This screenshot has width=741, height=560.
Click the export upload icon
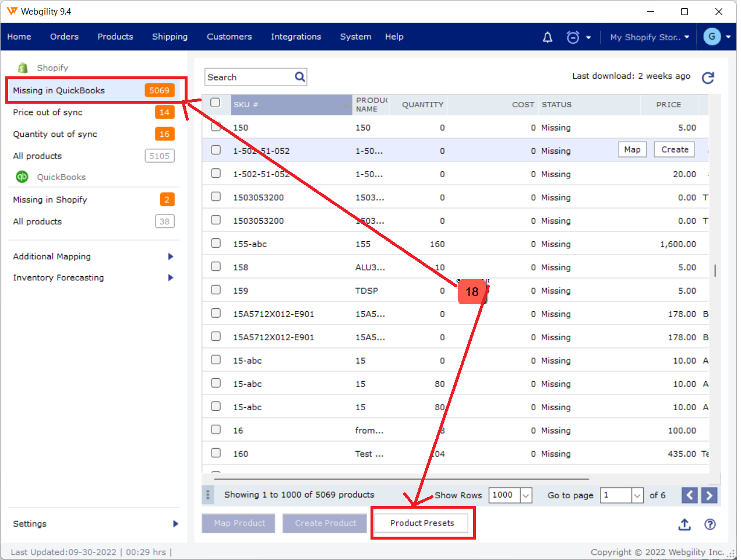[x=684, y=524]
